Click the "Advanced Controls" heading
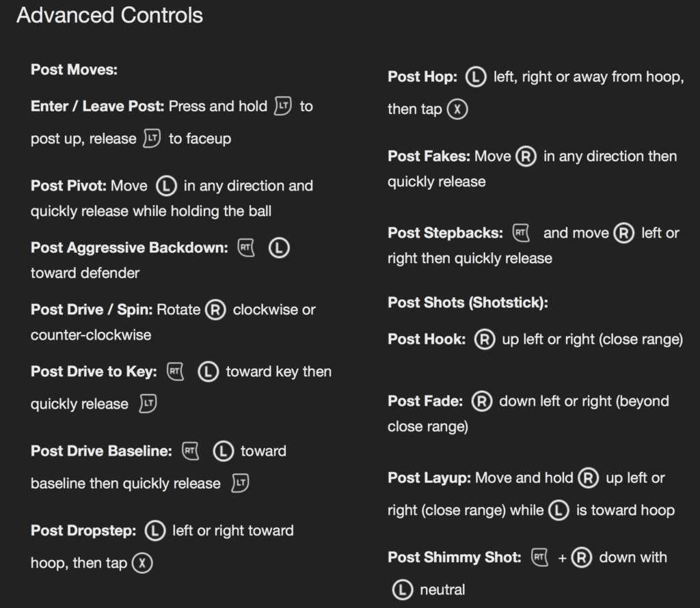700x608 pixels. (109, 16)
